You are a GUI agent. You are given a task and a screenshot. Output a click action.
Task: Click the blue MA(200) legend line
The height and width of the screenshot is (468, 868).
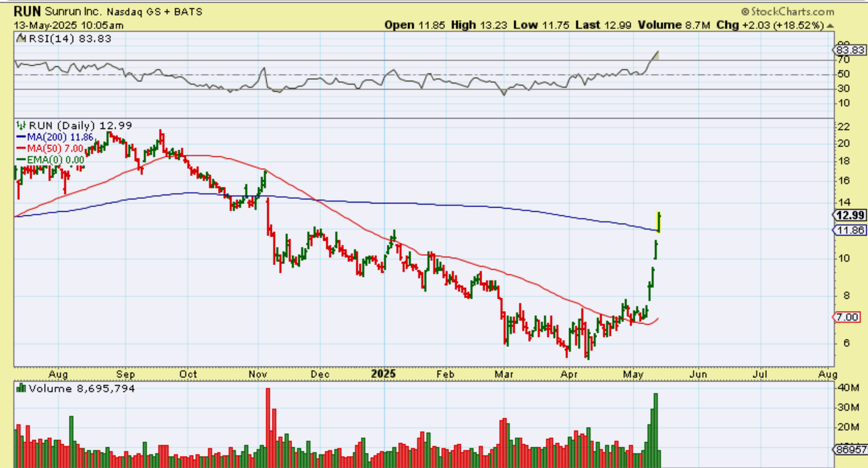(21, 137)
